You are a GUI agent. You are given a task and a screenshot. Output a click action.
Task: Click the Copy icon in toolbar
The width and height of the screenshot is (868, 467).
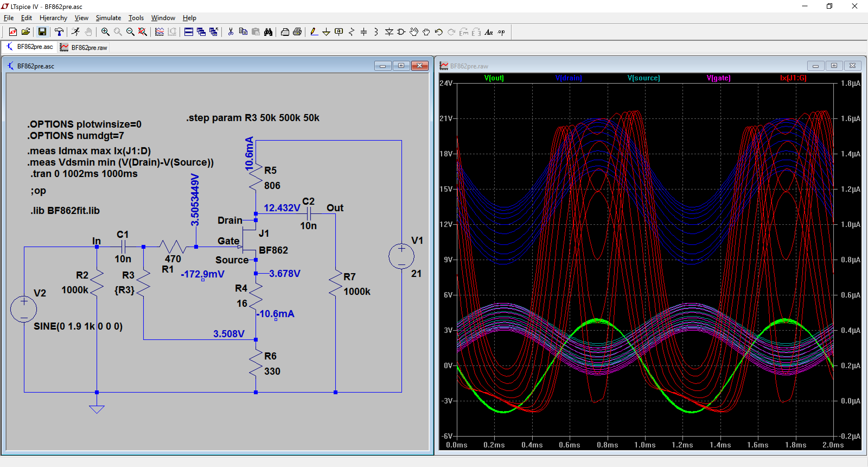coord(243,32)
